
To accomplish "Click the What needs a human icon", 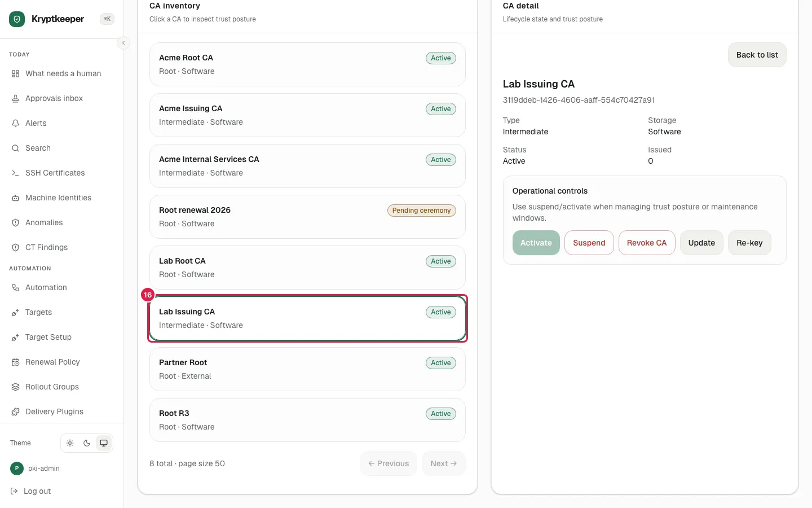I will (x=15, y=74).
